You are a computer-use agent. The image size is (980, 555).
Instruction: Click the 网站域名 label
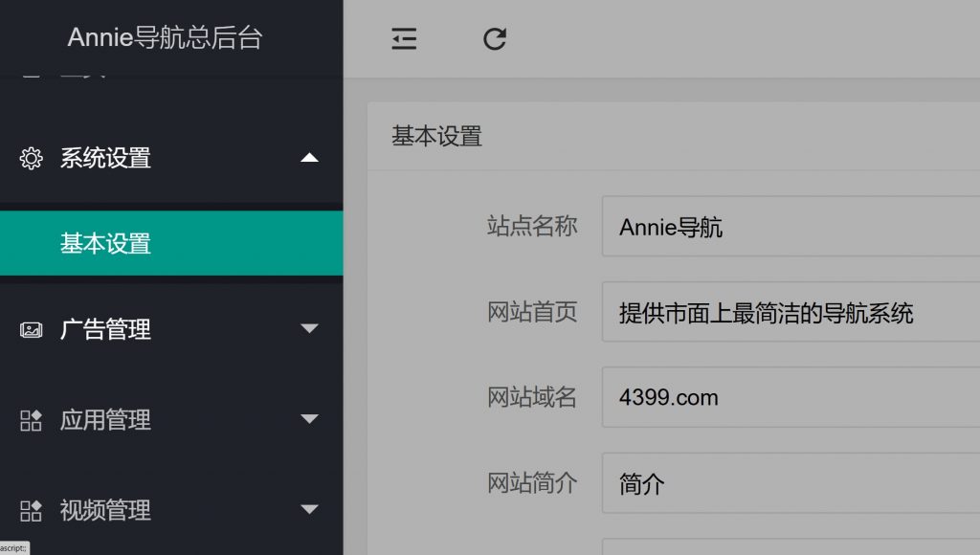pyautogui.click(x=532, y=397)
